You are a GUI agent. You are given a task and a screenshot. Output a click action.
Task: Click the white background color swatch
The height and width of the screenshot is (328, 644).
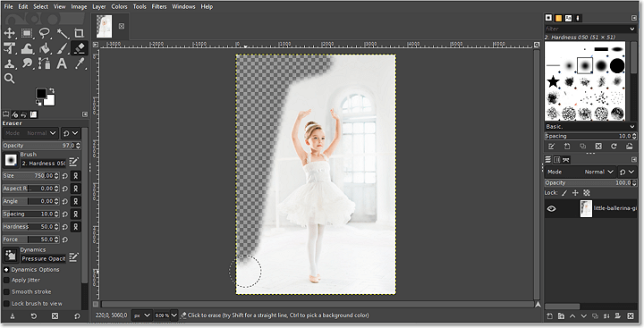pyautogui.click(x=50, y=100)
